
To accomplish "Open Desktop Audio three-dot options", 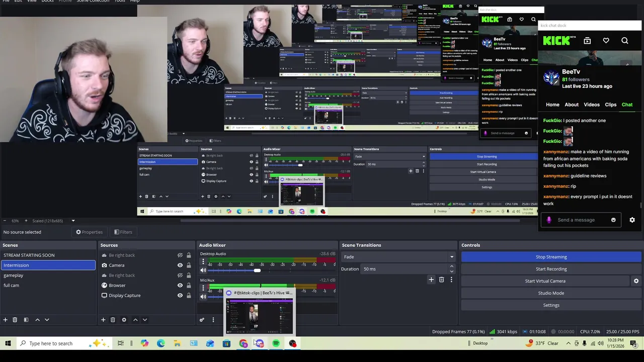I will pos(203,262).
